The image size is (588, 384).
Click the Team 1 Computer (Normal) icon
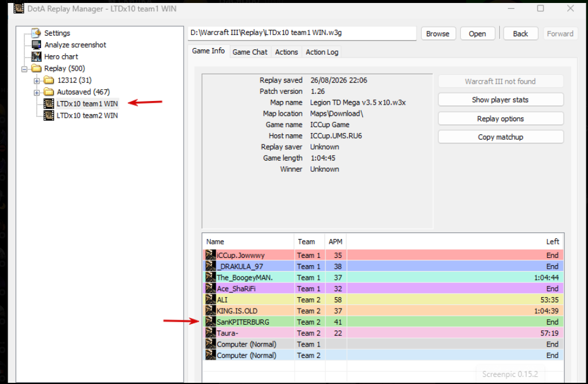pyautogui.click(x=211, y=344)
